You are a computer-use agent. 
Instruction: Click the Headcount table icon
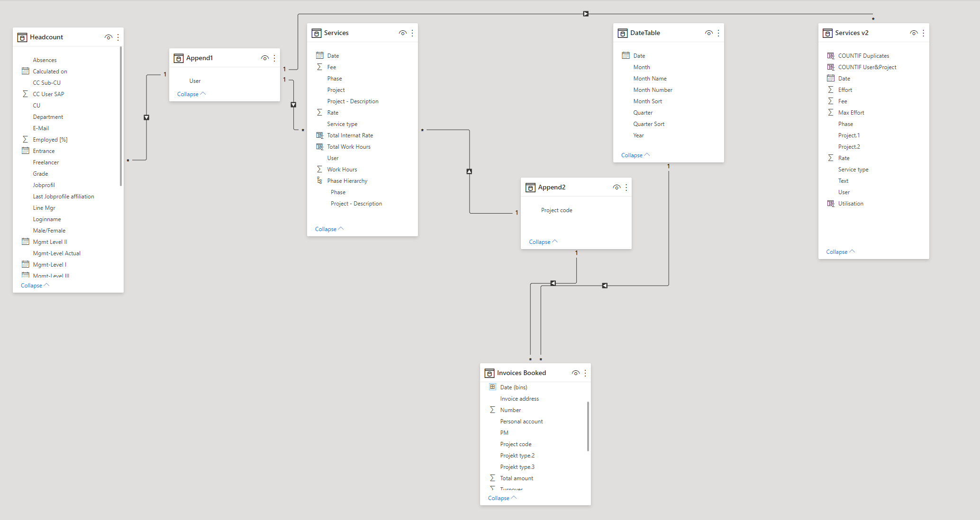pyautogui.click(x=22, y=37)
